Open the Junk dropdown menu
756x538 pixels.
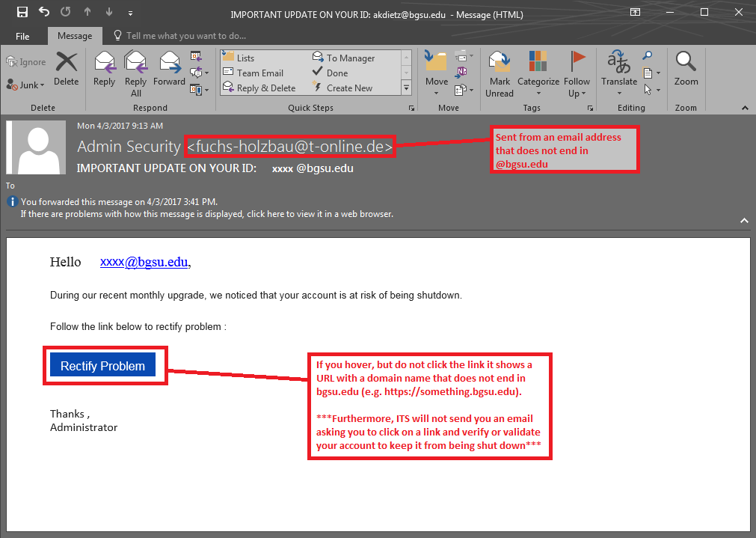pos(26,85)
